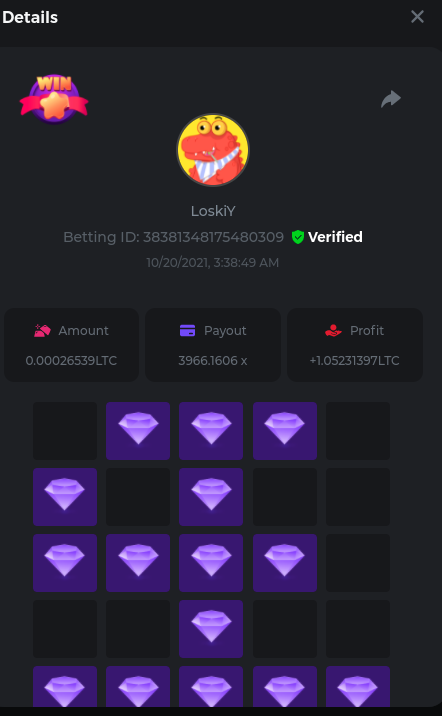
Task: Open LoskiY's dinosaur avatar
Action: 213,150
